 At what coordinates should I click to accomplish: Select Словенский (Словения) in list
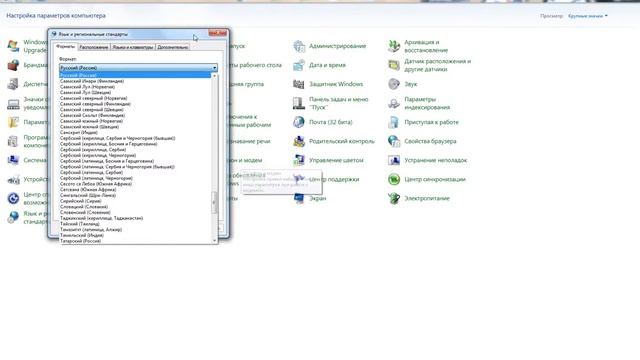(x=135, y=213)
